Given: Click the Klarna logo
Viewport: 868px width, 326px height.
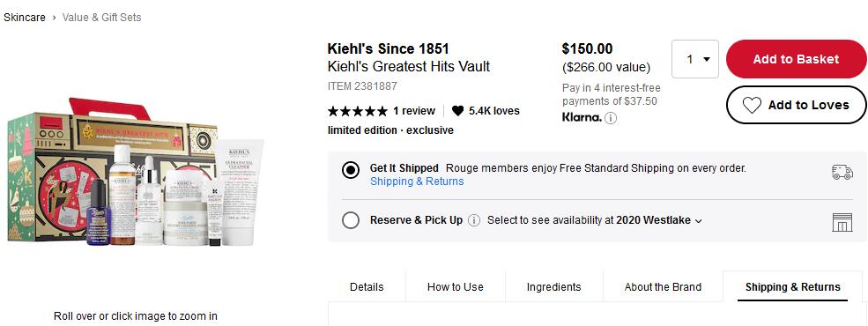Looking at the screenshot, I should (x=582, y=117).
